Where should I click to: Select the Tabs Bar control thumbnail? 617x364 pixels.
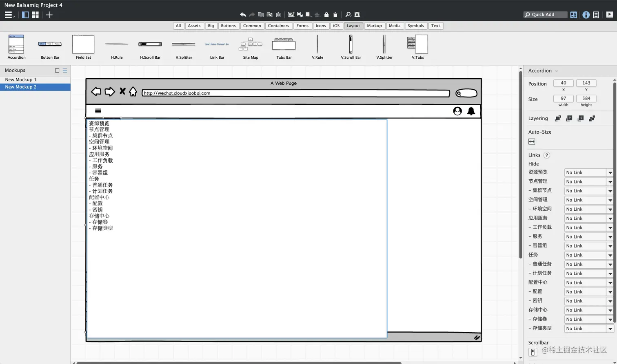284,47
